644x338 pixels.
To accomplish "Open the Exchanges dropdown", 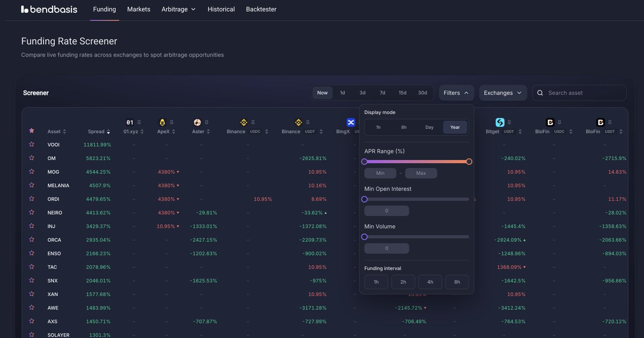I will point(503,93).
